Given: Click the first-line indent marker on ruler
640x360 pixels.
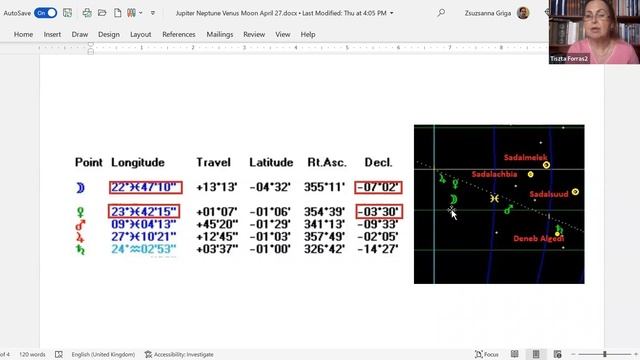Looking at the screenshot, I should [91, 44].
